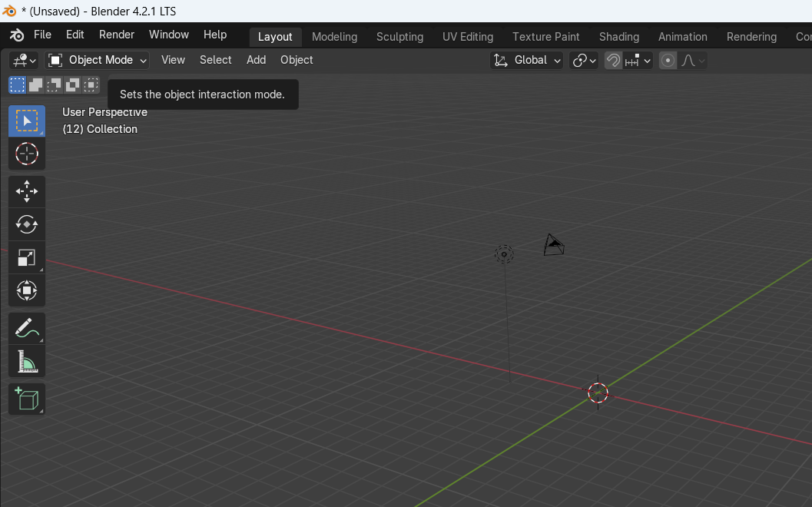Switch to the Modeling workspace tab
The image size is (812, 507).
tap(334, 37)
